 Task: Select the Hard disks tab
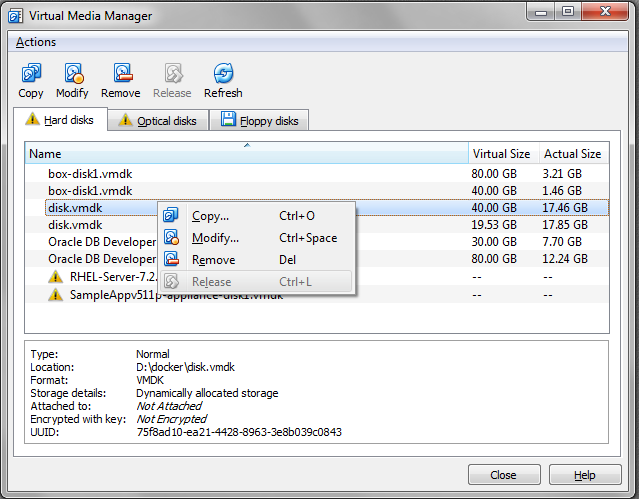[60, 120]
